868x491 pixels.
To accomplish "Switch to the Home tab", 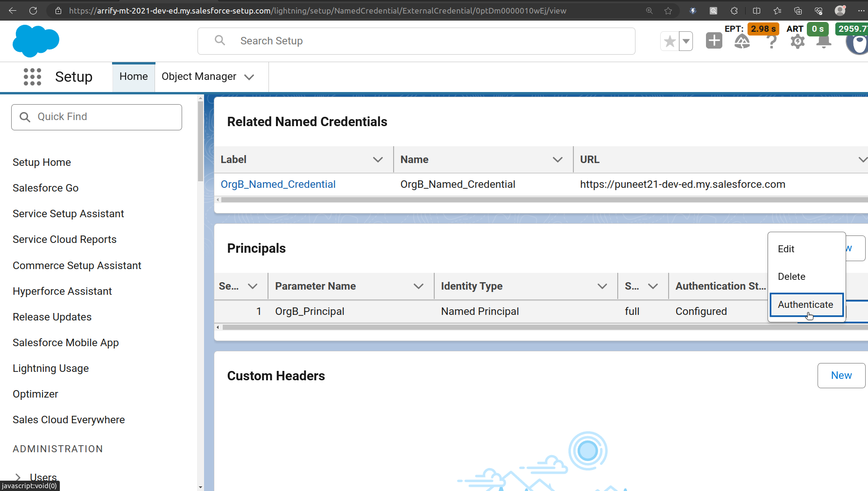I will click(x=134, y=77).
